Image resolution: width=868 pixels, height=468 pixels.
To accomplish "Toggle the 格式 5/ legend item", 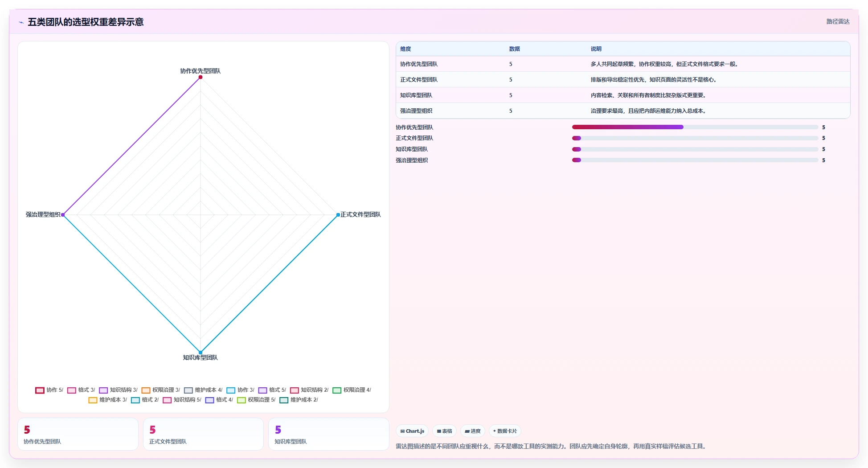I will coord(272,390).
